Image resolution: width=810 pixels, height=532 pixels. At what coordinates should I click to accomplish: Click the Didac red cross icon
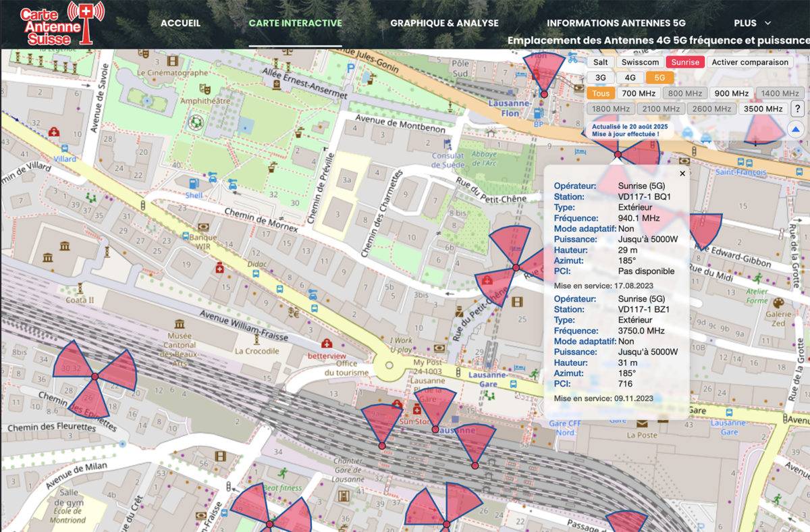pyautogui.click(x=219, y=269)
